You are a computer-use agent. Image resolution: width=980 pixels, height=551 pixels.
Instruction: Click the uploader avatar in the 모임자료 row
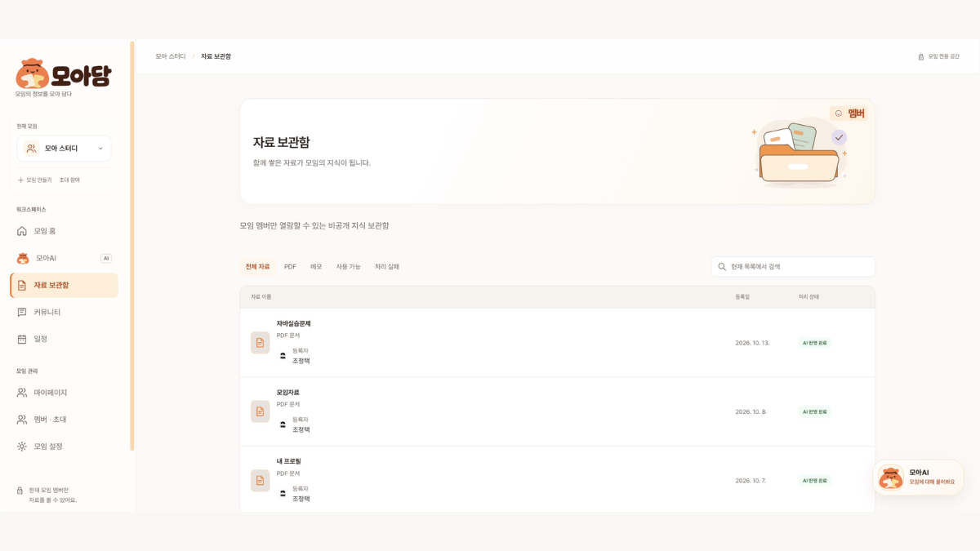pos(283,424)
